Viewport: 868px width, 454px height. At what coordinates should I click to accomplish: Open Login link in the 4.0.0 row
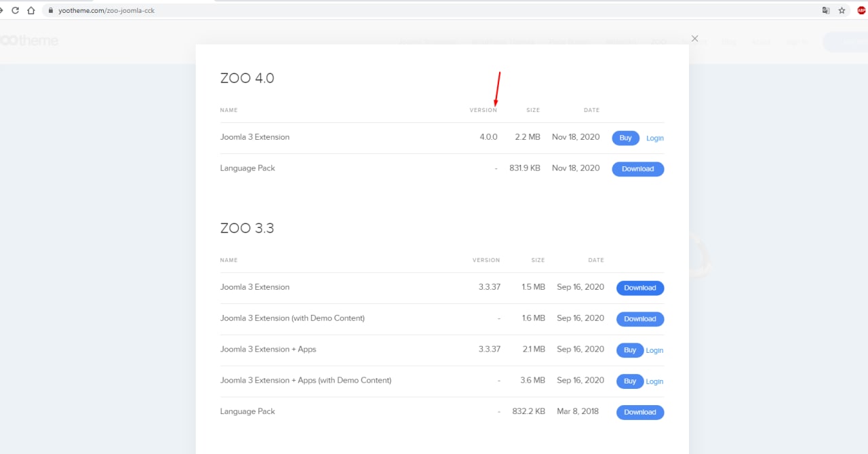coord(654,138)
